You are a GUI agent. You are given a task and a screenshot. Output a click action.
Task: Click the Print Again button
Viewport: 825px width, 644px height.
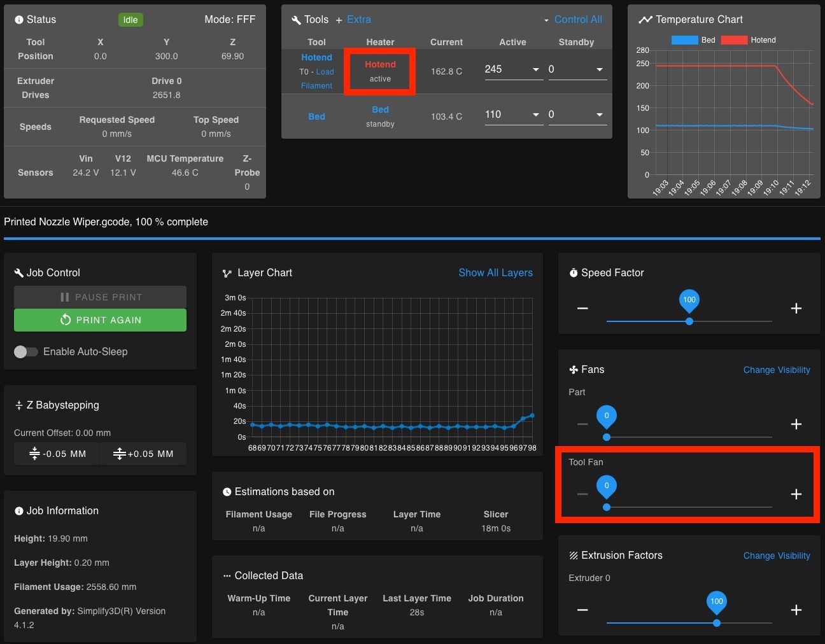100,320
